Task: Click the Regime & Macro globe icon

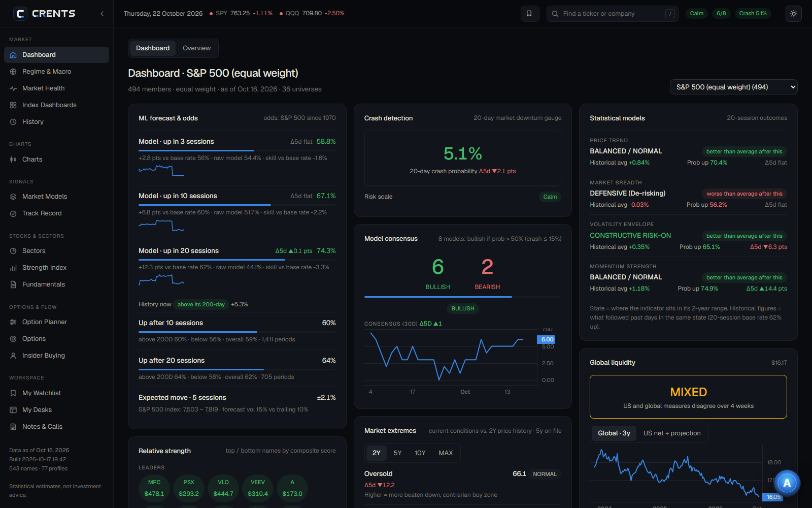Action: [x=13, y=72]
